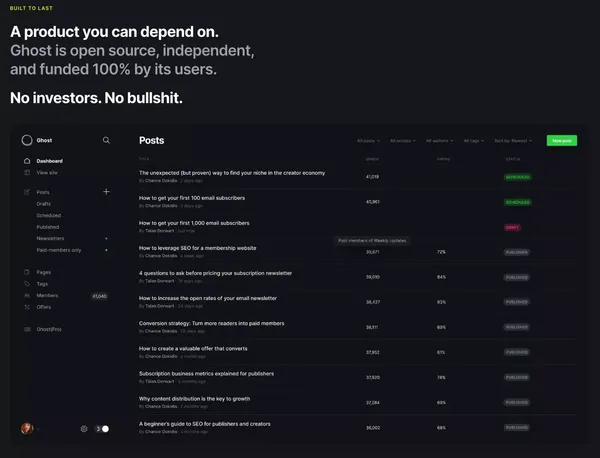Click the STATUS column header
The image size is (600, 458).
513,159
